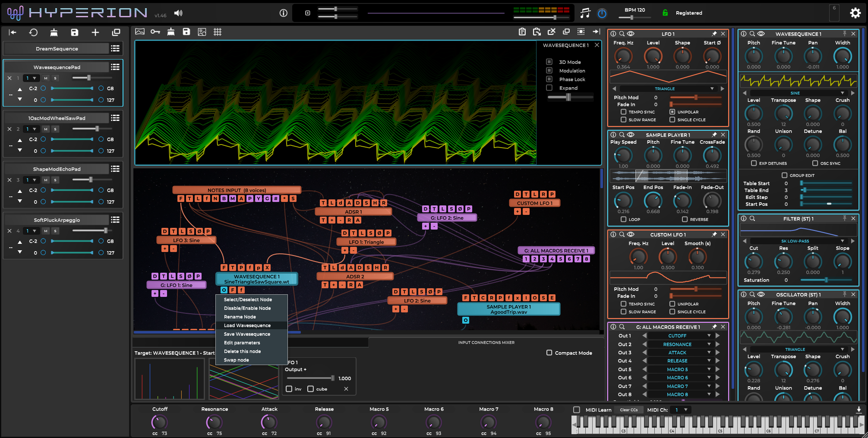The width and height of the screenshot is (868, 438).
Task: Toggle Compact Mode checkbox
Action: click(x=549, y=353)
